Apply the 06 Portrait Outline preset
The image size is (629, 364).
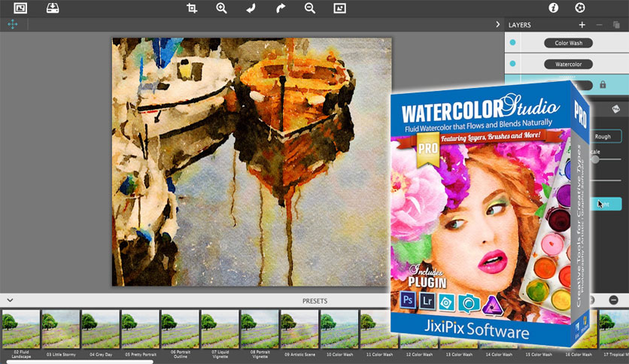click(x=180, y=329)
